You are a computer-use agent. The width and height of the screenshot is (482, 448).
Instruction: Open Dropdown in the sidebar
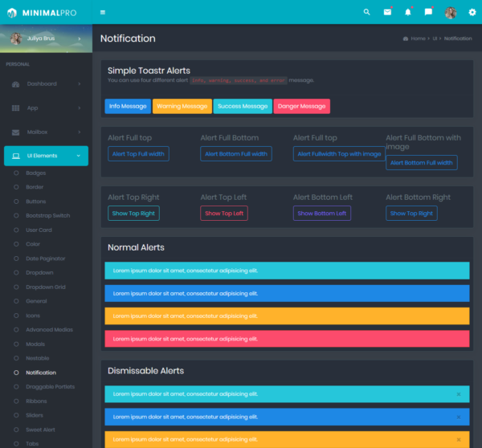coord(39,273)
